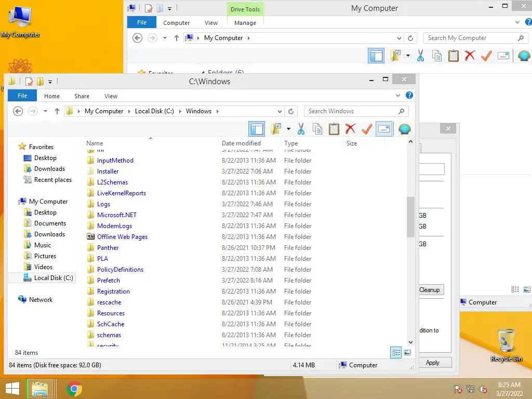Image resolution: width=532 pixels, height=399 pixels.
Task: Open View tab in C:\Windows window
Action: click(x=111, y=96)
